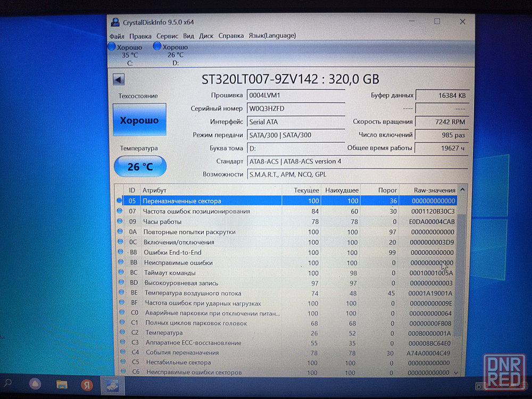
Task: Click the status dot for attribute C3
Action: (123, 342)
